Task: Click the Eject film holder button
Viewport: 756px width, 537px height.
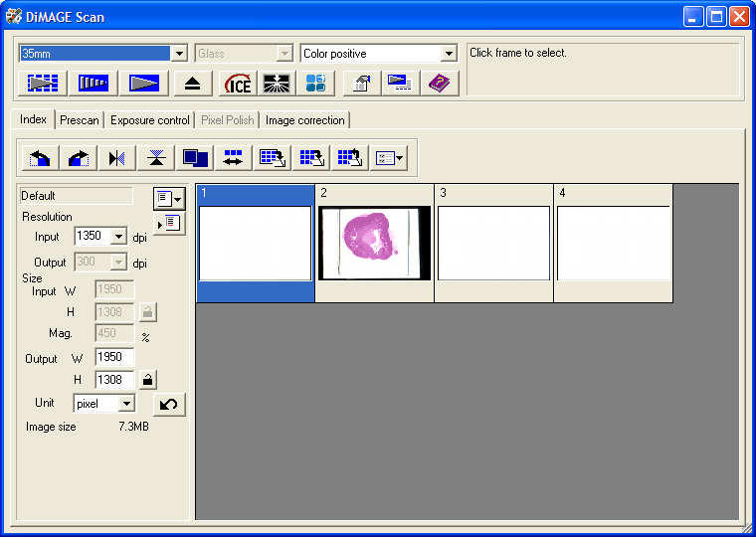Action: pyautogui.click(x=192, y=83)
